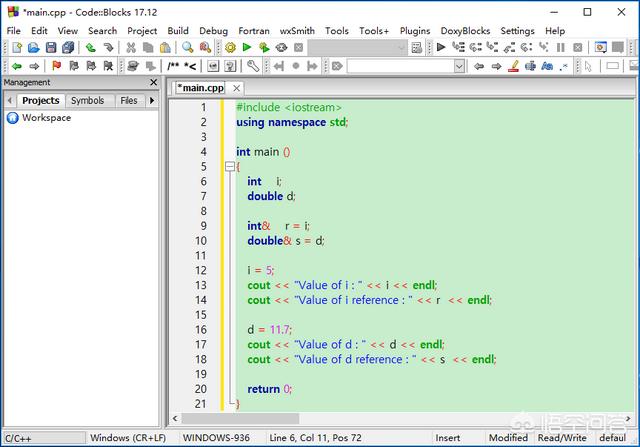Click the Line 6, Col 11 position indicator
The width and height of the screenshot is (640, 447).
click(x=316, y=438)
